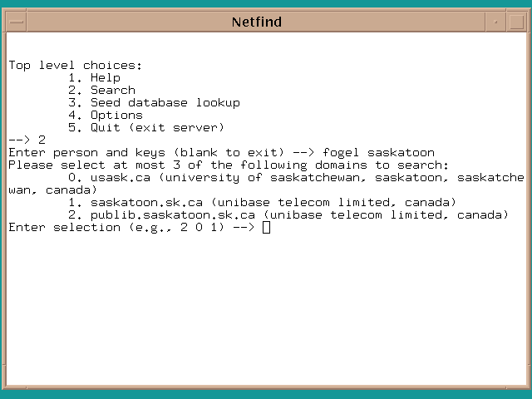532x399 pixels.
Task: Click the '5. Quit (exit server)' line
Action: click(x=146, y=128)
